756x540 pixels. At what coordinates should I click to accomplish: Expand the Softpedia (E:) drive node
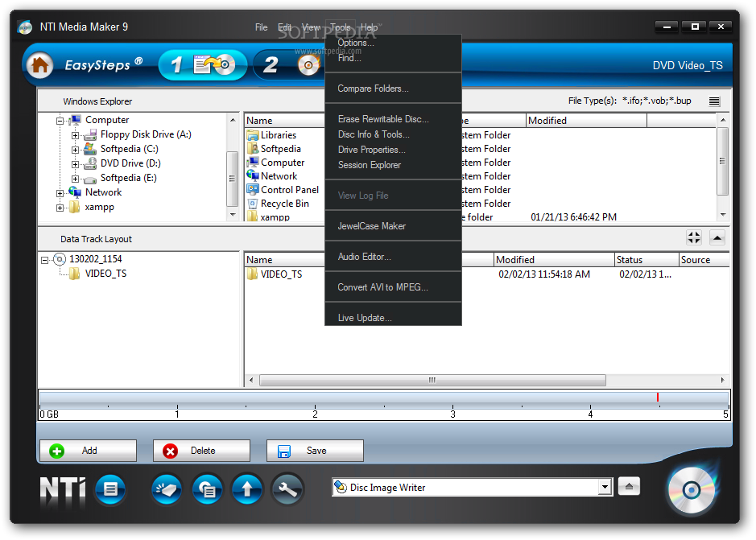point(75,179)
